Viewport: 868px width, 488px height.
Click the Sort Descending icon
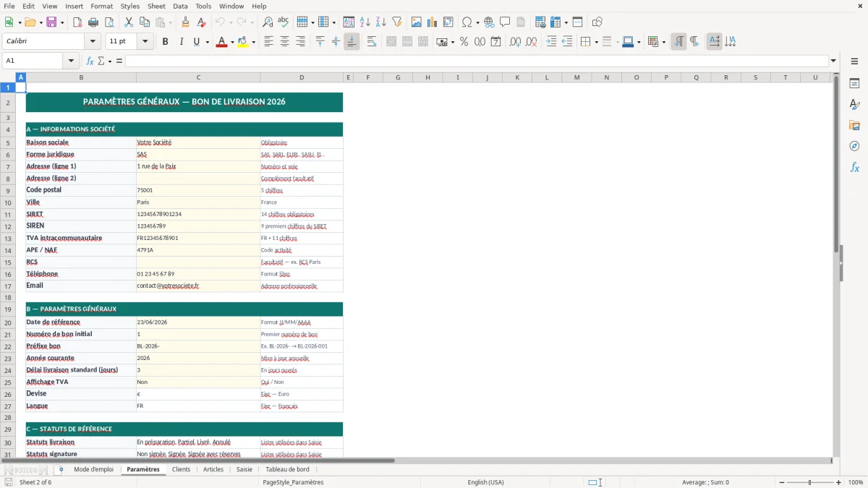pos(380,22)
